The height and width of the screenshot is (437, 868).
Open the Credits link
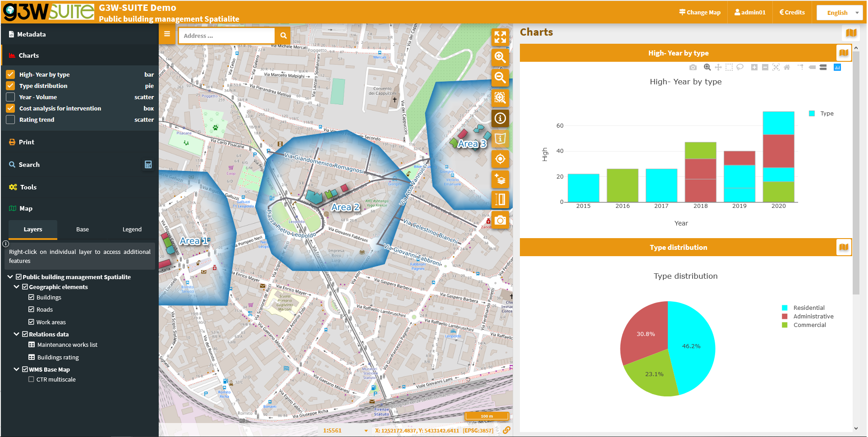(792, 12)
